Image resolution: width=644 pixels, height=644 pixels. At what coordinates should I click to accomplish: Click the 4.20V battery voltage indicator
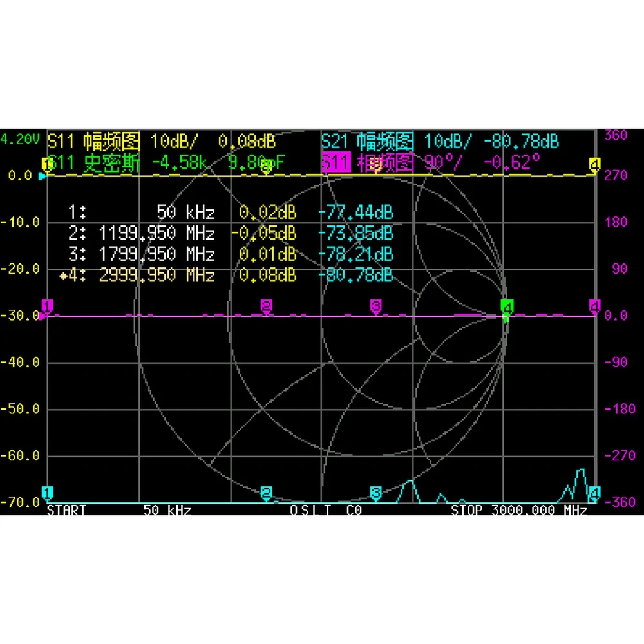tap(20, 139)
